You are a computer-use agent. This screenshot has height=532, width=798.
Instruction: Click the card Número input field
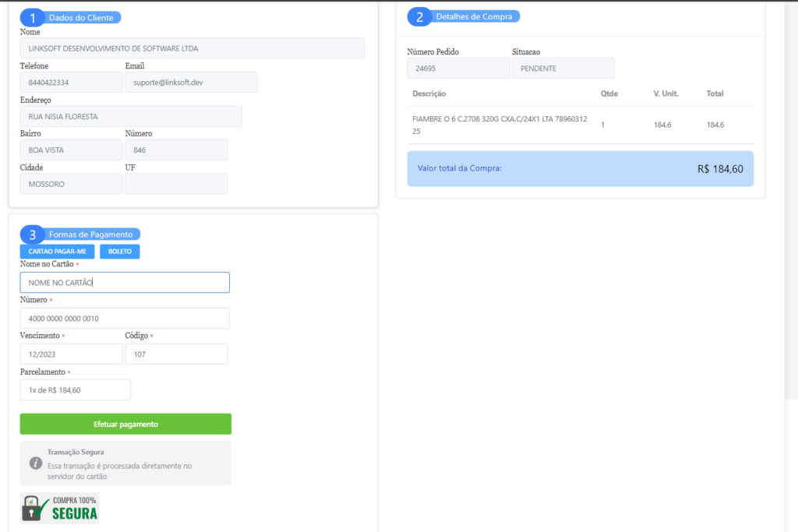pos(125,318)
